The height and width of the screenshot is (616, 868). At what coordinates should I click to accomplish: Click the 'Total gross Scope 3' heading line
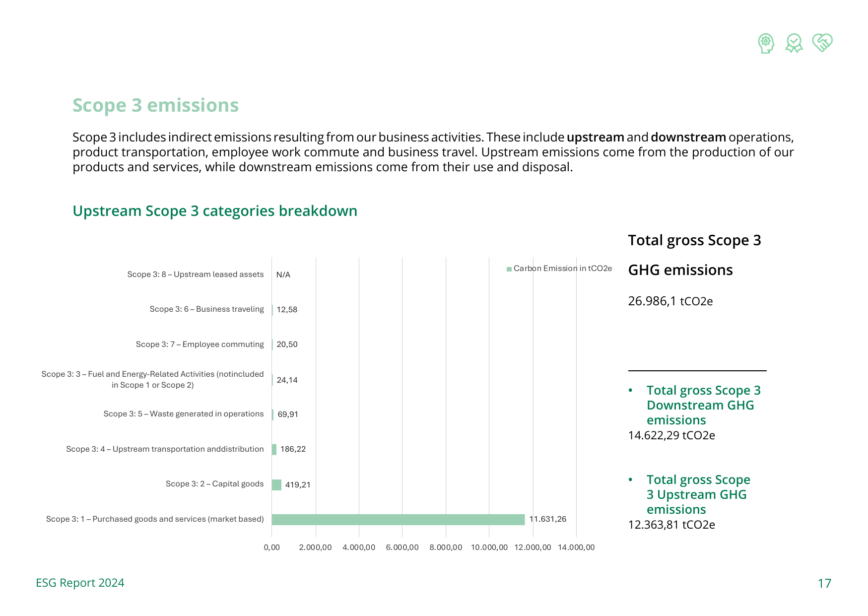click(x=694, y=241)
